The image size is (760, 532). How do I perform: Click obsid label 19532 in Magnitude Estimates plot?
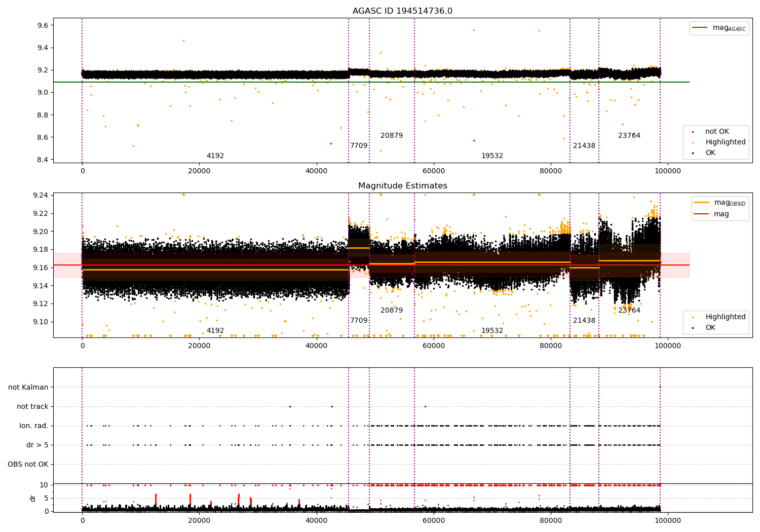492,331
